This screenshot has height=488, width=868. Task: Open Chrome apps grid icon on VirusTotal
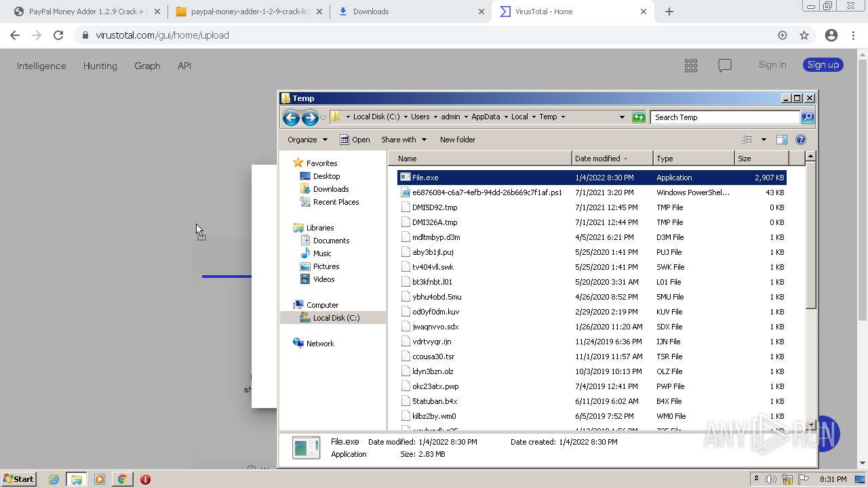point(691,65)
